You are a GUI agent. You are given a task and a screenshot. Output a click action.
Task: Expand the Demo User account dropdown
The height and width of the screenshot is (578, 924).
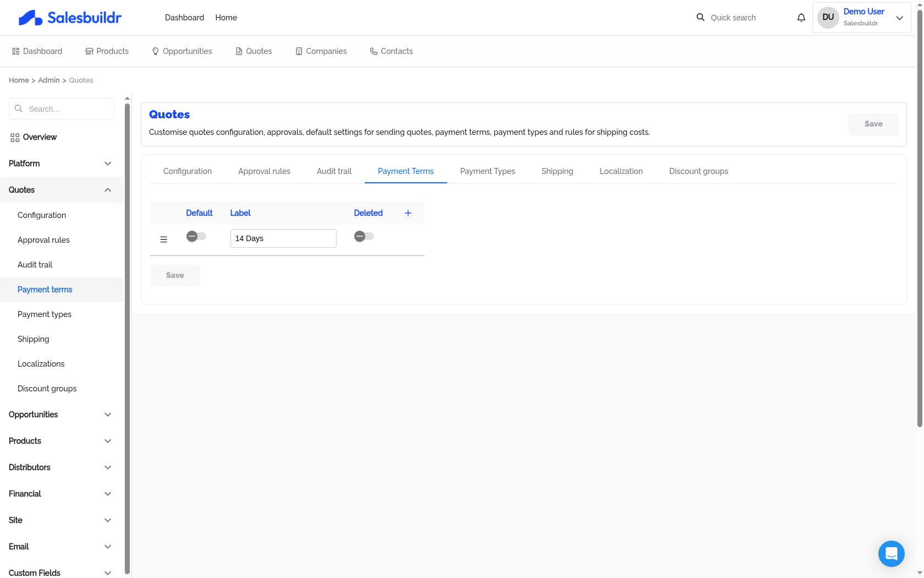click(x=900, y=18)
